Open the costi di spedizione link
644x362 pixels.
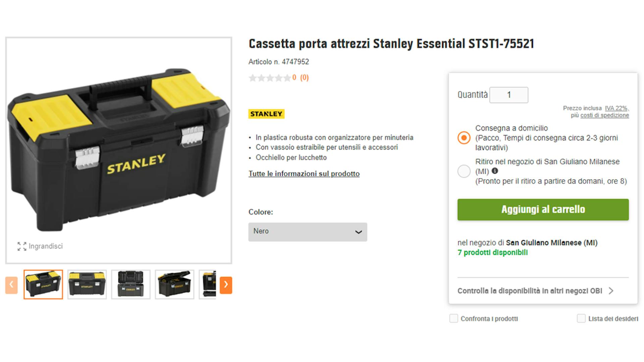pyautogui.click(x=604, y=115)
